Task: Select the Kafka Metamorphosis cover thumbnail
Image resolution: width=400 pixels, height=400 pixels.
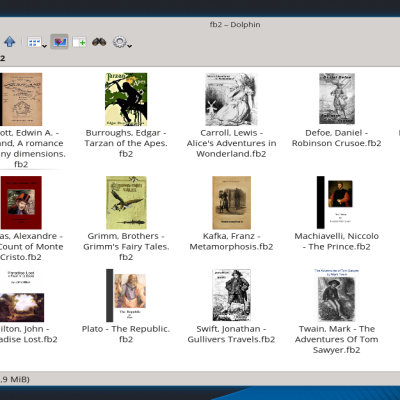Action: click(x=231, y=203)
